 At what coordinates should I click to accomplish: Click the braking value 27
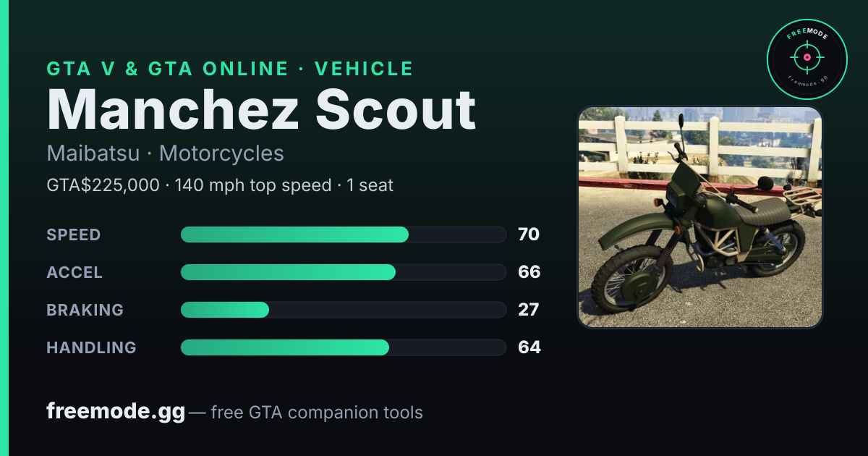(x=529, y=310)
